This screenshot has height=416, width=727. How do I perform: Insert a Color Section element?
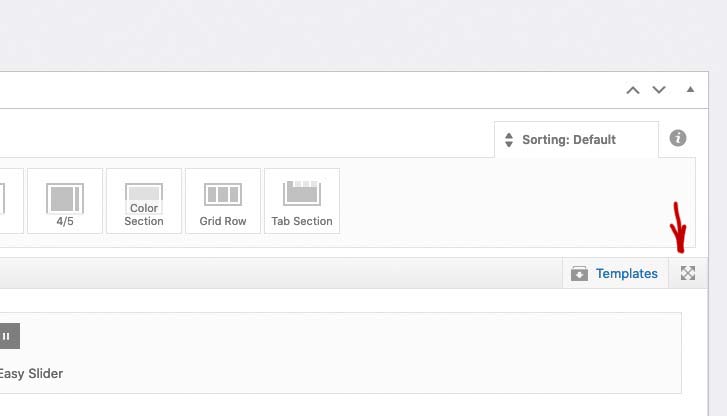pyautogui.click(x=144, y=201)
